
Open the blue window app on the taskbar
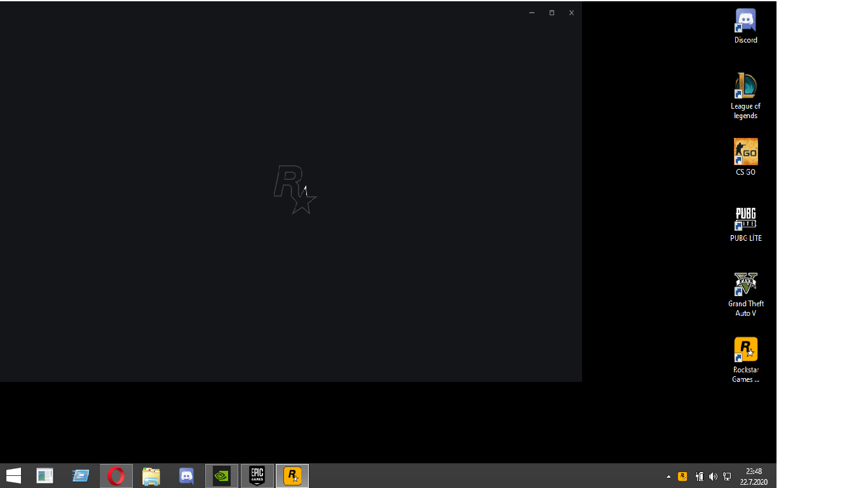click(81, 475)
